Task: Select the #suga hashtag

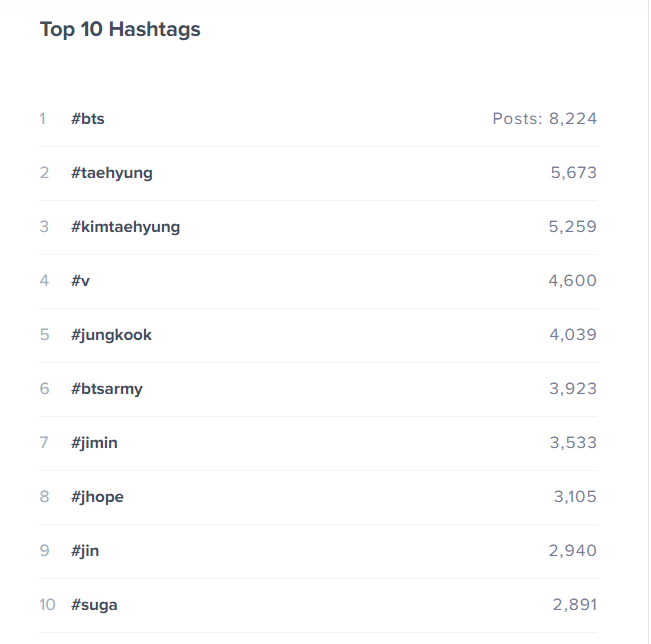Action: click(94, 605)
